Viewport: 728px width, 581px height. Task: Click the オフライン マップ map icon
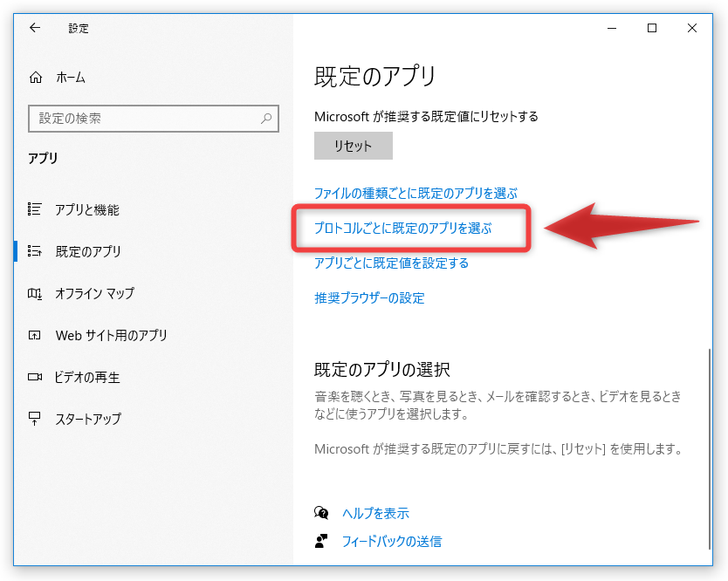(x=34, y=293)
